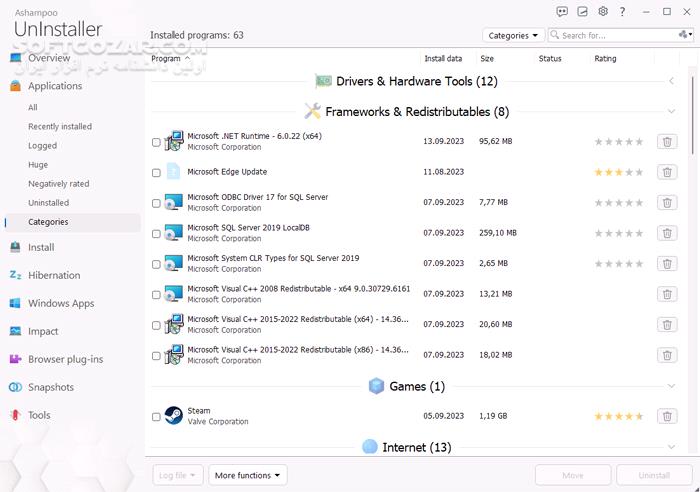The height and width of the screenshot is (492, 700).
Task: Open the Log file dropdown
Action: 178,475
